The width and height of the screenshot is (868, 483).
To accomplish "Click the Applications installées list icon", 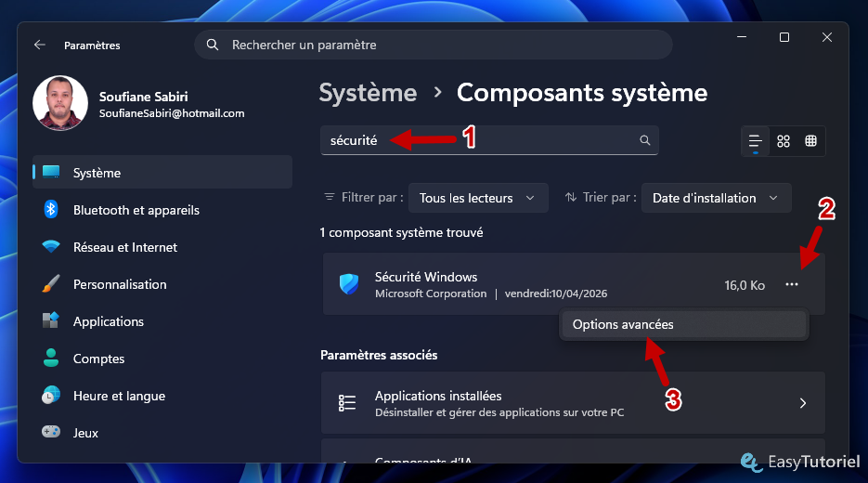I will coord(347,403).
